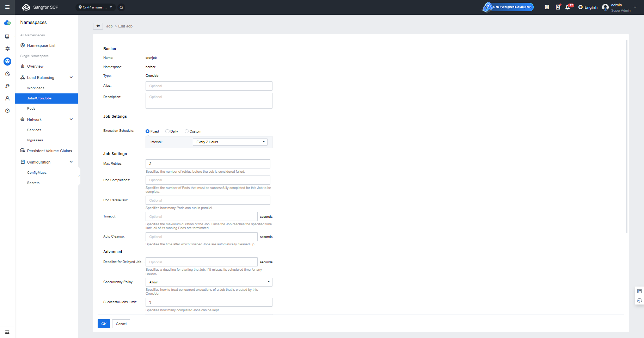Click the Alias input field
This screenshot has height=338, width=644.
pos(209,86)
